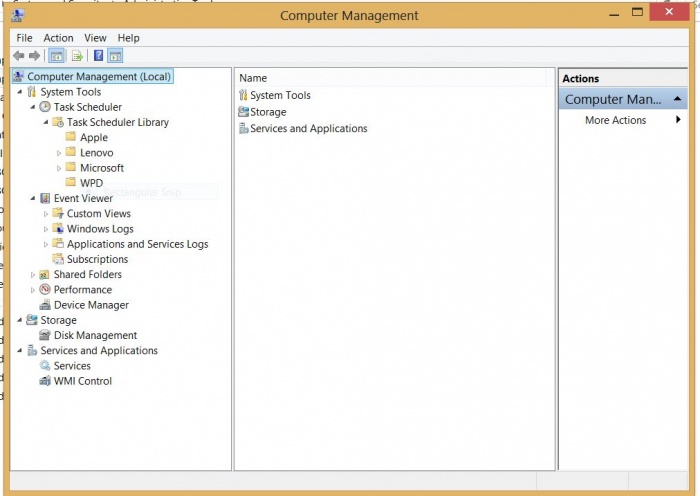The height and width of the screenshot is (496, 700).
Task: Open the Storage item in the center pane
Action: coord(268,112)
